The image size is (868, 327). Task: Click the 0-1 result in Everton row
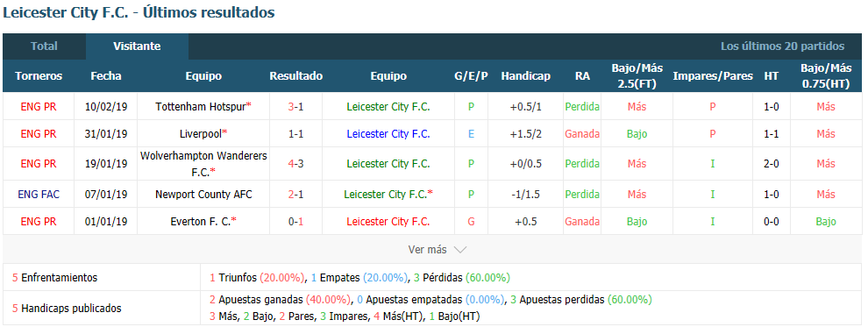click(x=295, y=221)
